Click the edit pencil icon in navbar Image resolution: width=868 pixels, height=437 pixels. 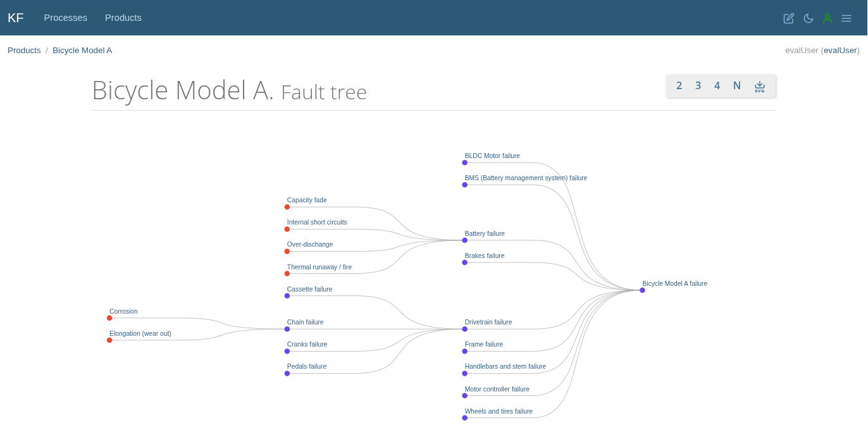pyautogui.click(x=788, y=18)
